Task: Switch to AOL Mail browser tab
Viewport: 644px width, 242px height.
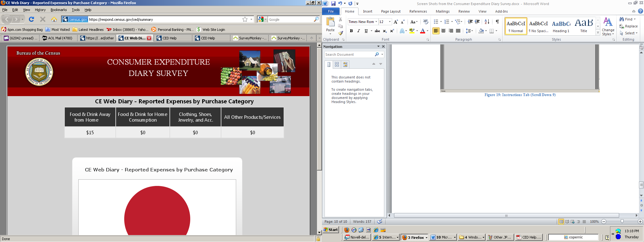Action: [58, 38]
